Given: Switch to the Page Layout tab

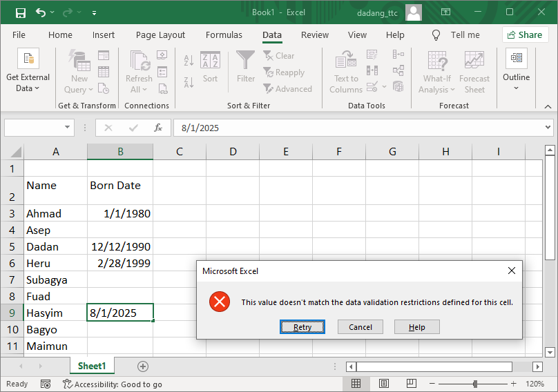Looking at the screenshot, I should click(x=160, y=35).
